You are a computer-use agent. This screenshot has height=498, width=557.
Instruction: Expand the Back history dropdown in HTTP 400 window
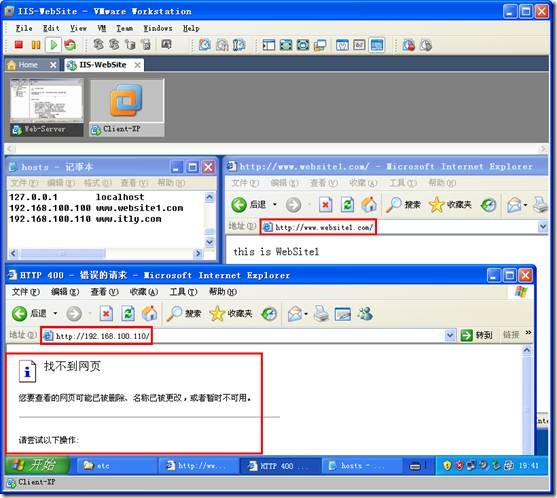[55, 313]
